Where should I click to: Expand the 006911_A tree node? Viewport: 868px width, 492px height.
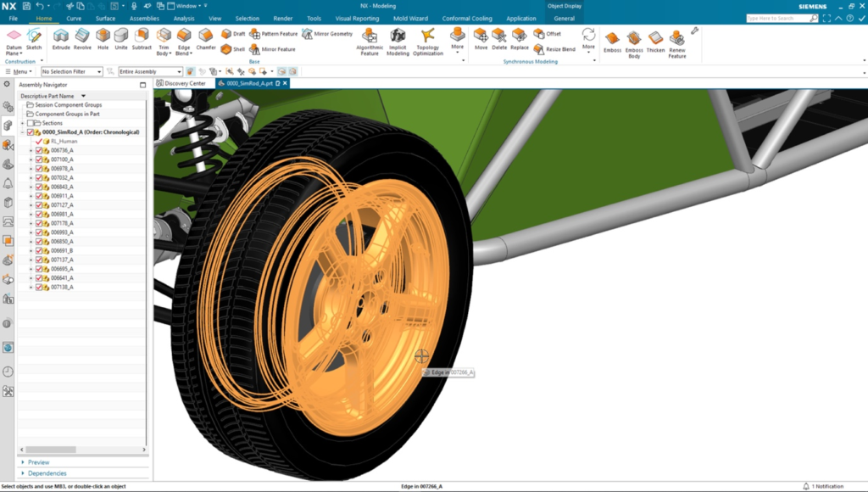(x=31, y=195)
